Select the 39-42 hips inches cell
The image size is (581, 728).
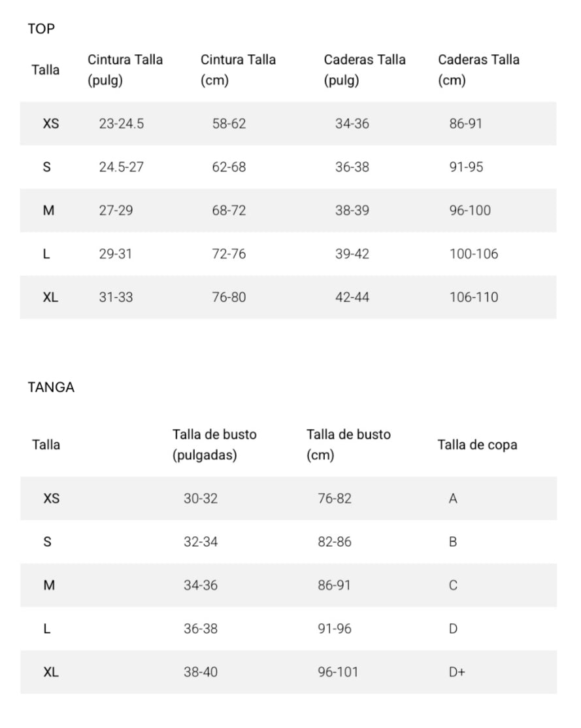tap(352, 254)
